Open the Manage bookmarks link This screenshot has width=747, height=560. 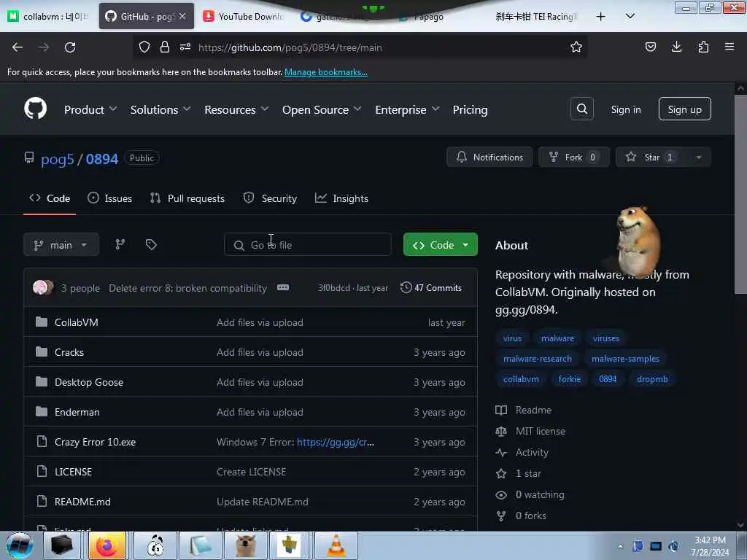326,72
